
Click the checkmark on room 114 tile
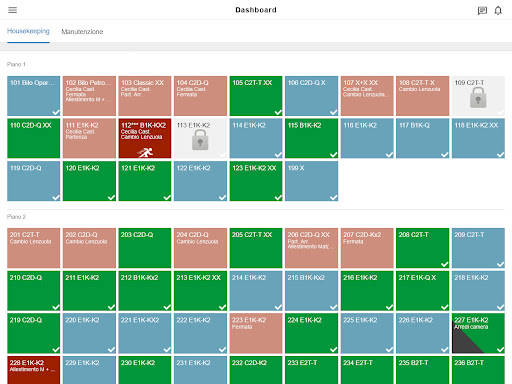click(278, 155)
